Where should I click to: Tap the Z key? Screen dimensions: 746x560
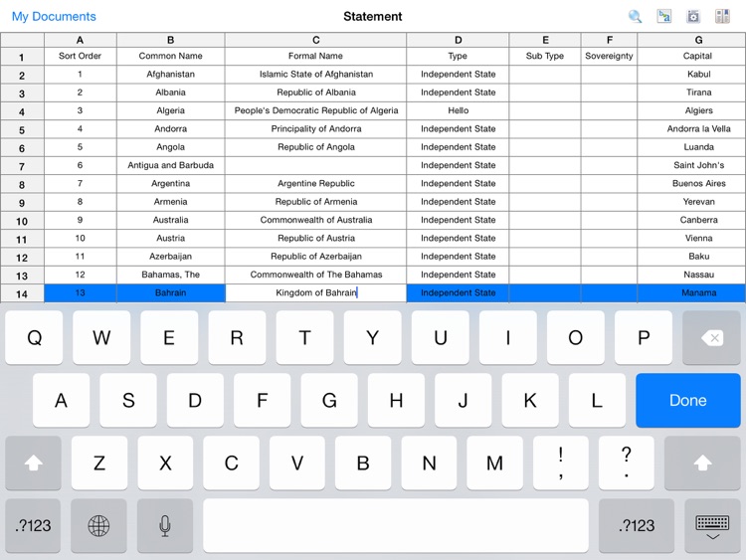(x=99, y=463)
